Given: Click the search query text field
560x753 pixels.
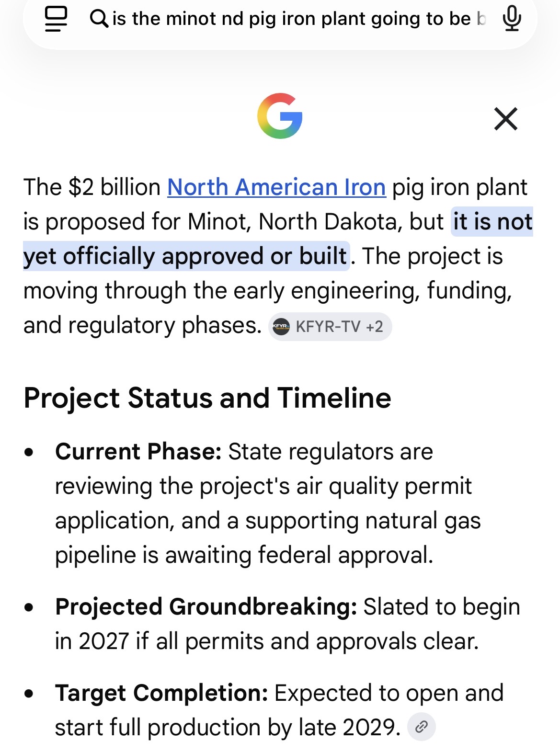Looking at the screenshot, I should point(299,19).
